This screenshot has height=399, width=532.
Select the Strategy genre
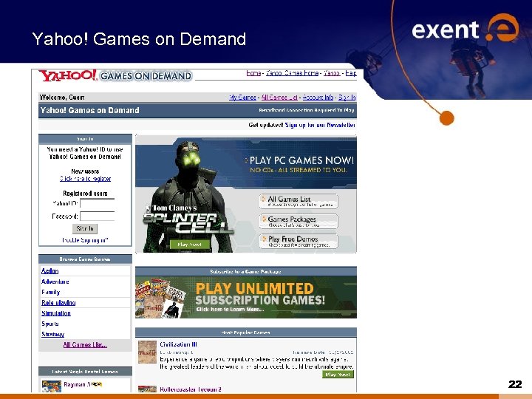click(52, 334)
